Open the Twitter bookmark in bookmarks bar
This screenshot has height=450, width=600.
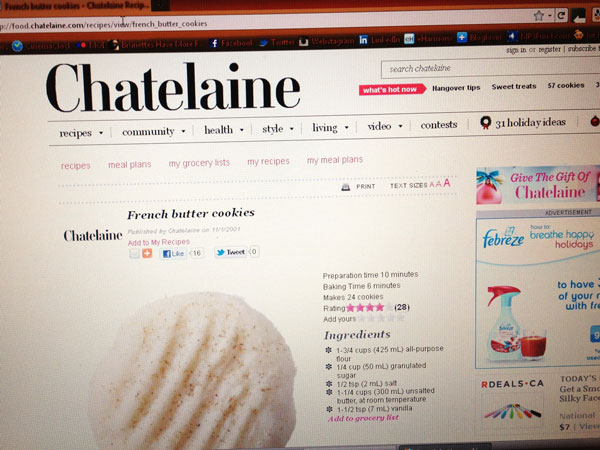click(x=277, y=42)
